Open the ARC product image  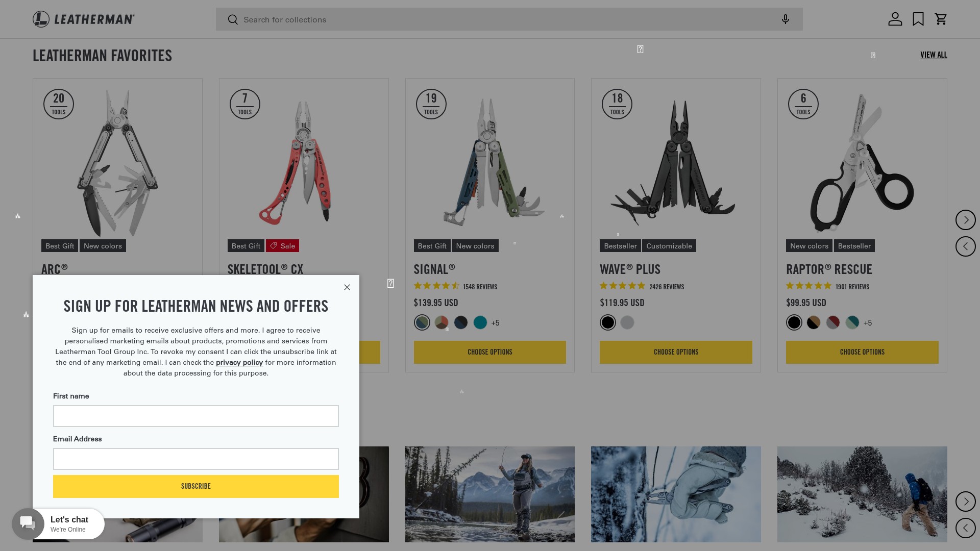(x=117, y=163)
